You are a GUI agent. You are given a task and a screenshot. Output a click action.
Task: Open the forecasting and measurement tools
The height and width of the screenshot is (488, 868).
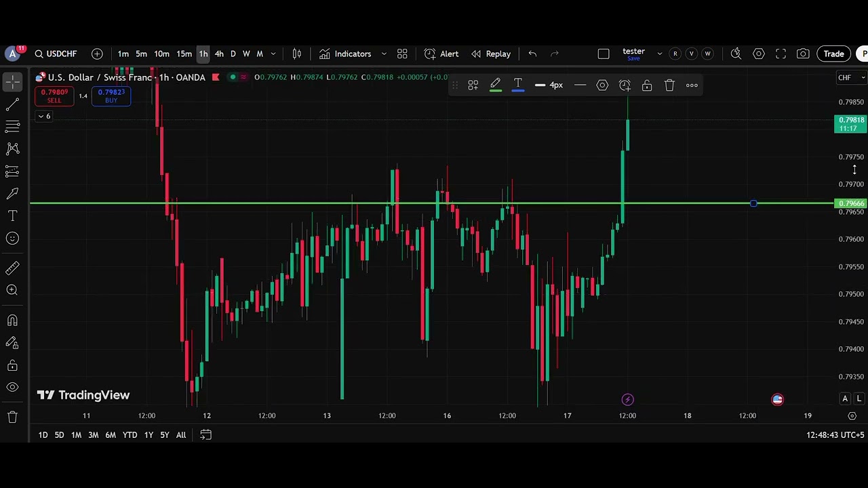(12, 171)
